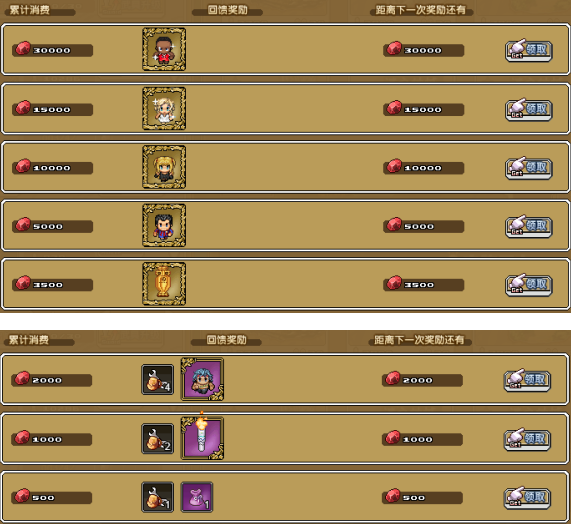The image size is (571, 524).
Task: Select the black-haired character in striped jersey
Action: click(x=164, y=225)
